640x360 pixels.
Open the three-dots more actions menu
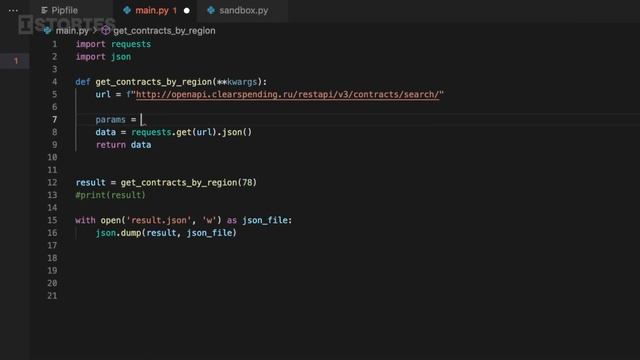pos(13,11)
